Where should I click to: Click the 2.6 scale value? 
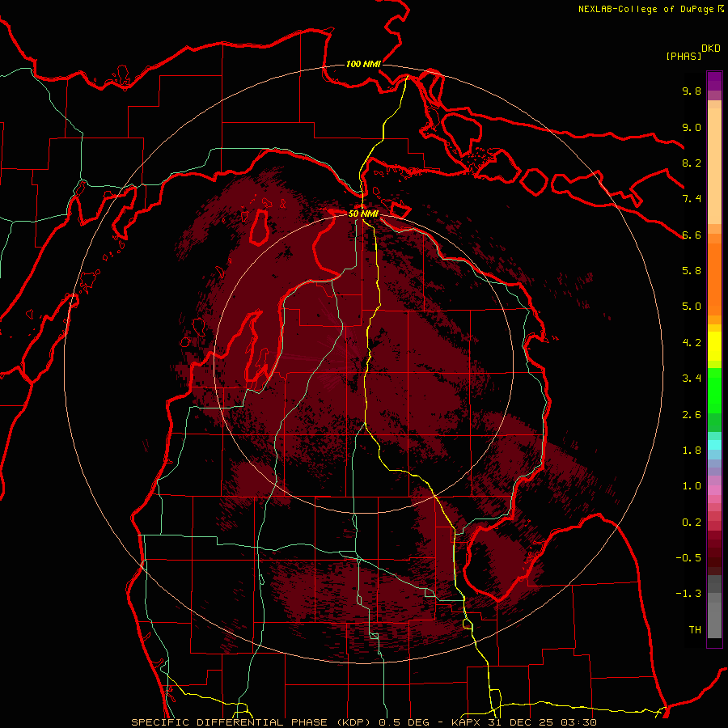tap(692, 415)
